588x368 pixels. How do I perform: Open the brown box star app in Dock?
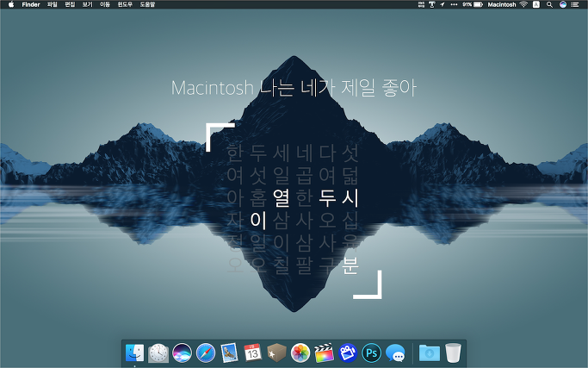(x=276, y=353)
